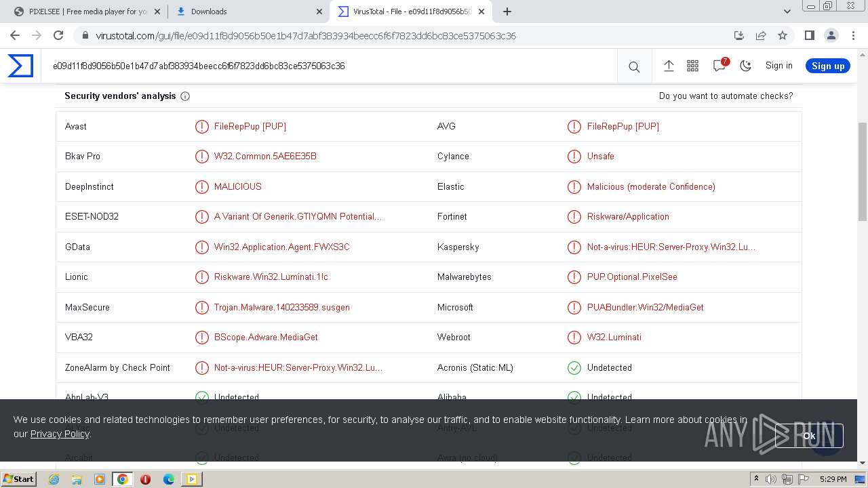Image resolution: width=868 pixels, height=488 pixels.
Task: Click browser forward arrow
Action: click(x=37, y=35)
